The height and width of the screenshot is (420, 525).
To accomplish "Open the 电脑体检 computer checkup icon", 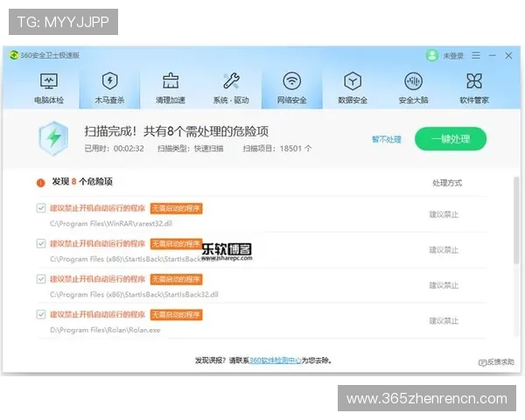I will pyautogui.click(x=49, y=81).
